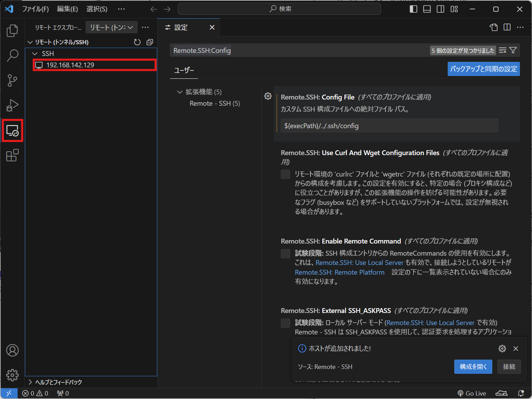Open the remote connection indicator bottom-left
This screenshot has width=532, height=399.
coord(9,393)
